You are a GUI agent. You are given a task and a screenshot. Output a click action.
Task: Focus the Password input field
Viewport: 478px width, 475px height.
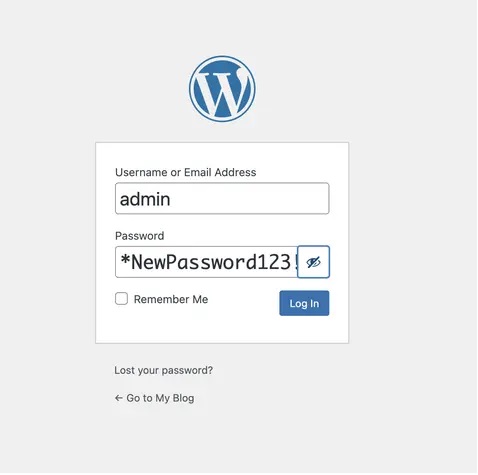[x=207, y=262]
